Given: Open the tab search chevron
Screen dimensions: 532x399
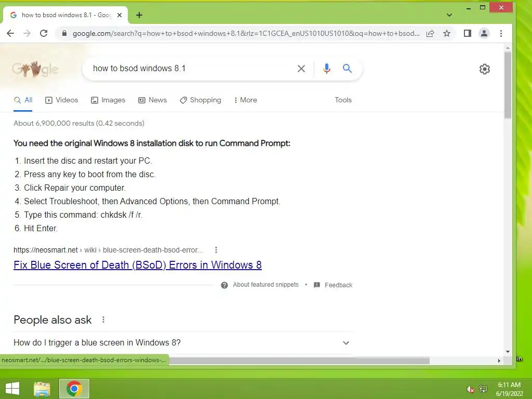Looking at the screenshot, I should [449, 15].
